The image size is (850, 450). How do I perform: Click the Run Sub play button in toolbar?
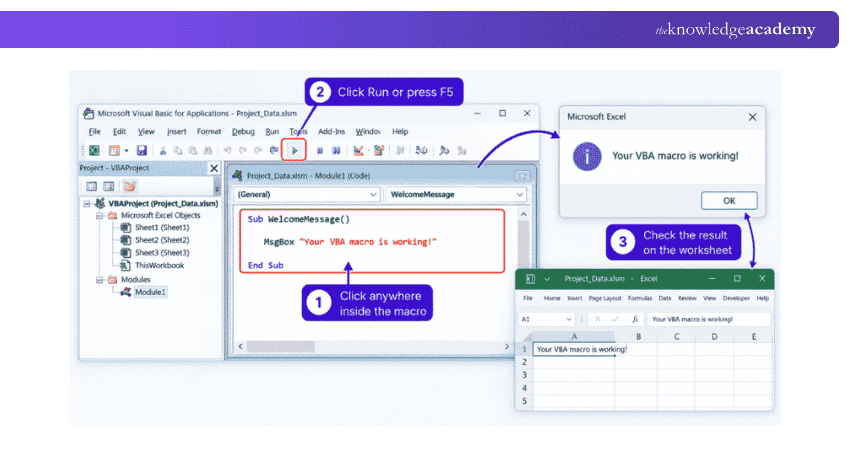pos(294,150)
